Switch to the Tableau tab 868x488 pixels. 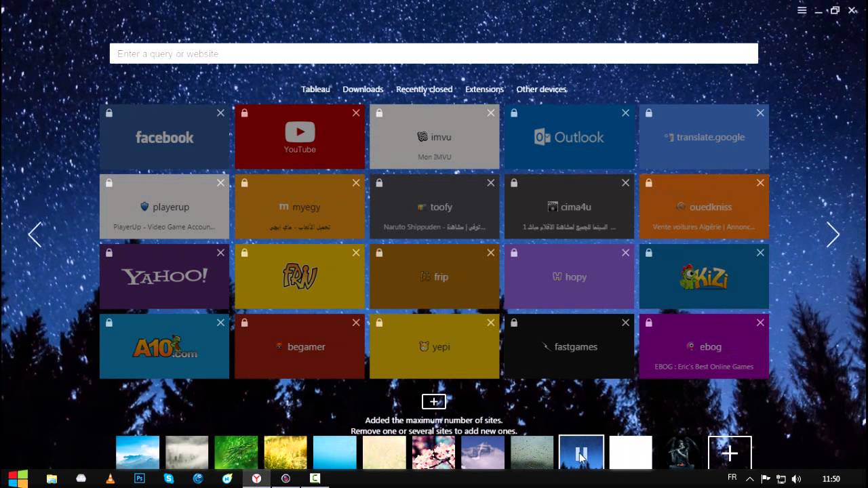(x=315, y=89)
